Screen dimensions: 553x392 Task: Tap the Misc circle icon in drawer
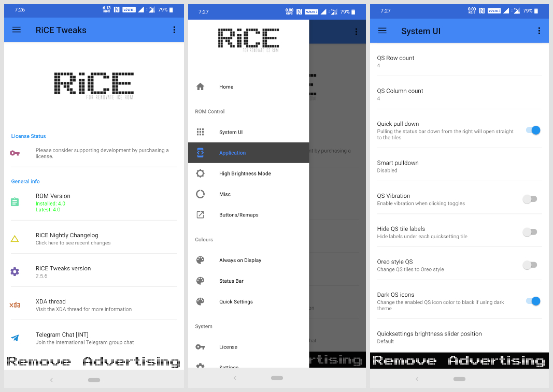click(201, 194)
